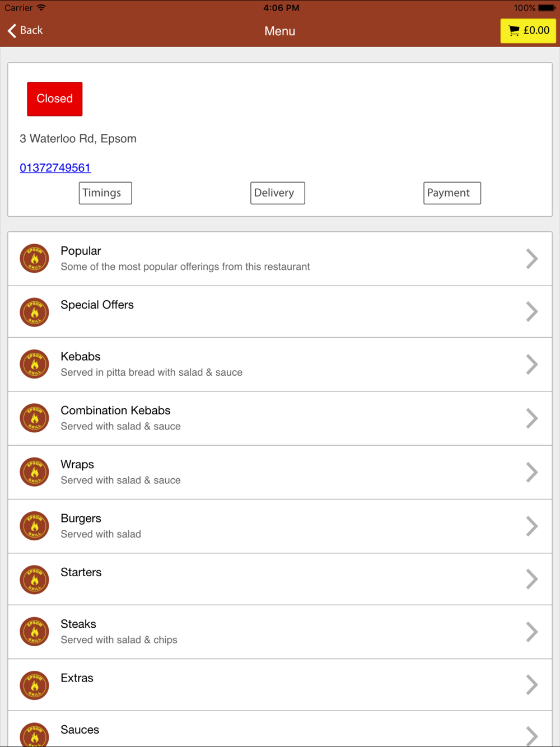This screenshot has width=560, height=747.
Task: Call phone number 01372749561
Action: click(55, 168)
